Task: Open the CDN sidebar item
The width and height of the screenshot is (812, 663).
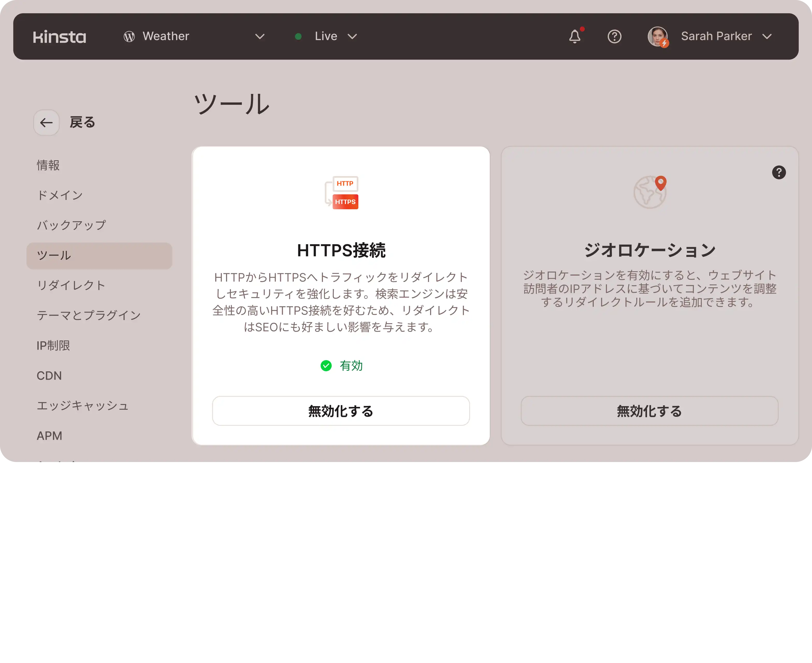Action: pyautogui.click(x=49, y=376)
